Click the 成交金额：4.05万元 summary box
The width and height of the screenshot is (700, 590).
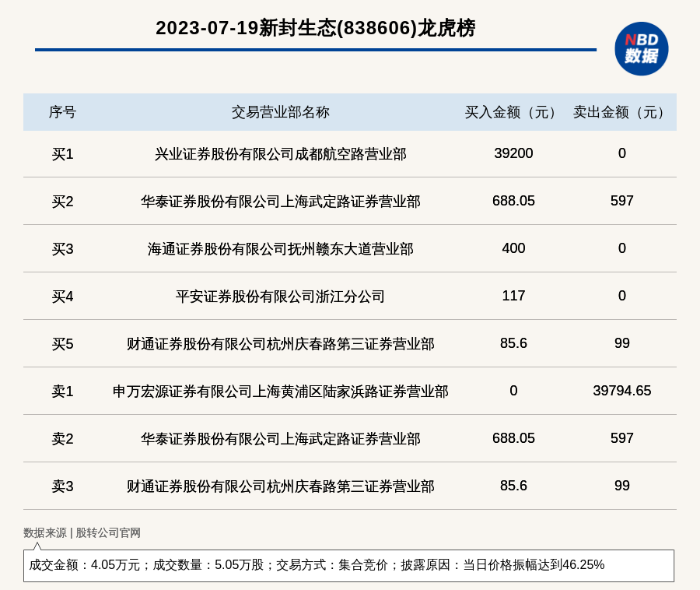(348, 565)
